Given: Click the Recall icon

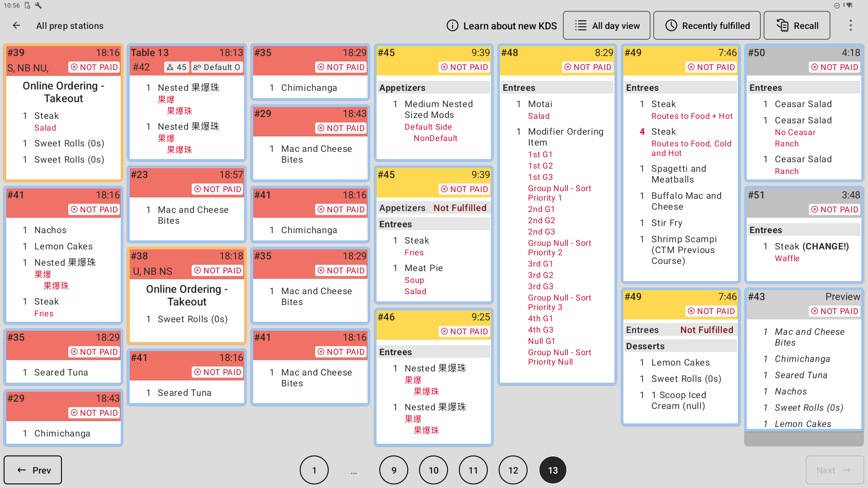Looking at the screenshot, I should coord(782,26).
